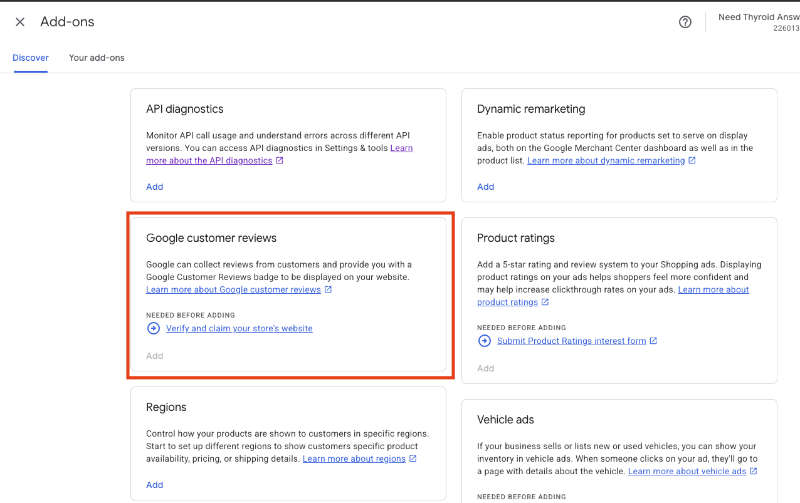The image size is (800, 503).
Task: Select the Need Thyroid Answers account name
Action: (x=758, y=17)
